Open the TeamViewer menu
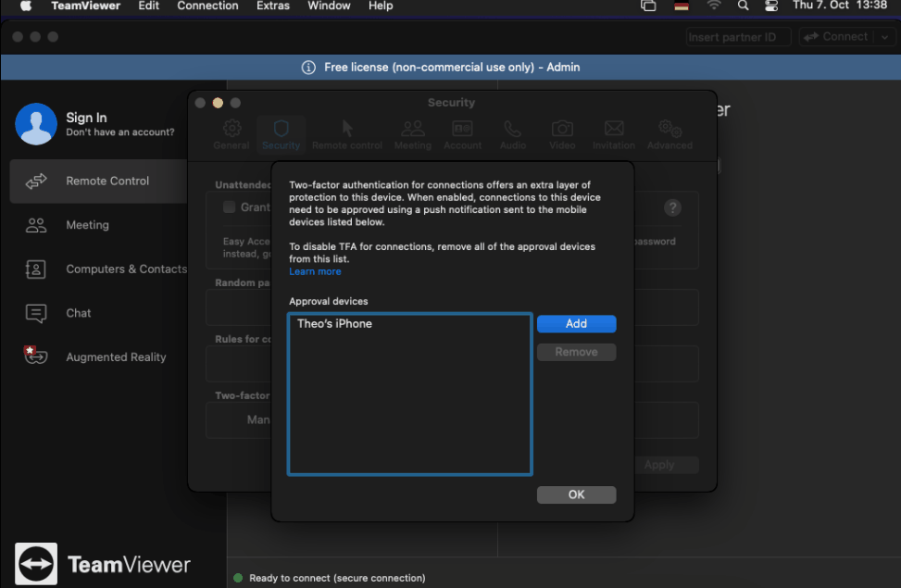The image size is (901, 588). 85,6
